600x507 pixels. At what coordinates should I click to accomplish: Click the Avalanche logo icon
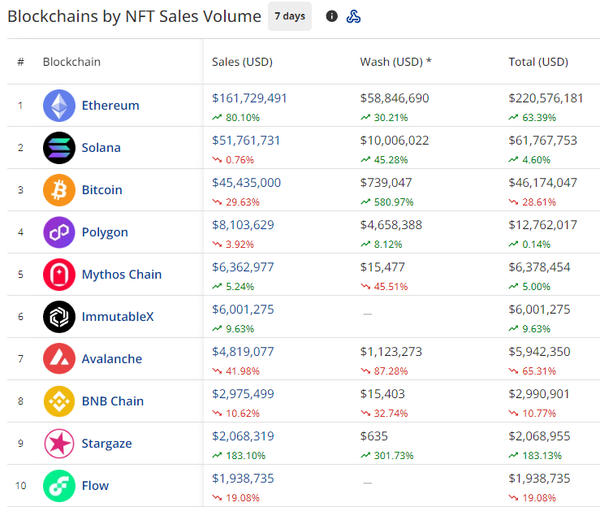[x=59, y=359]
